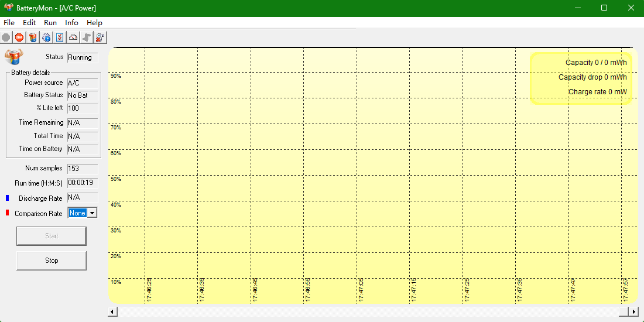Click the Num samples field
The height and width of the screenshot is (322, 644).
click(x=82, y=169)
